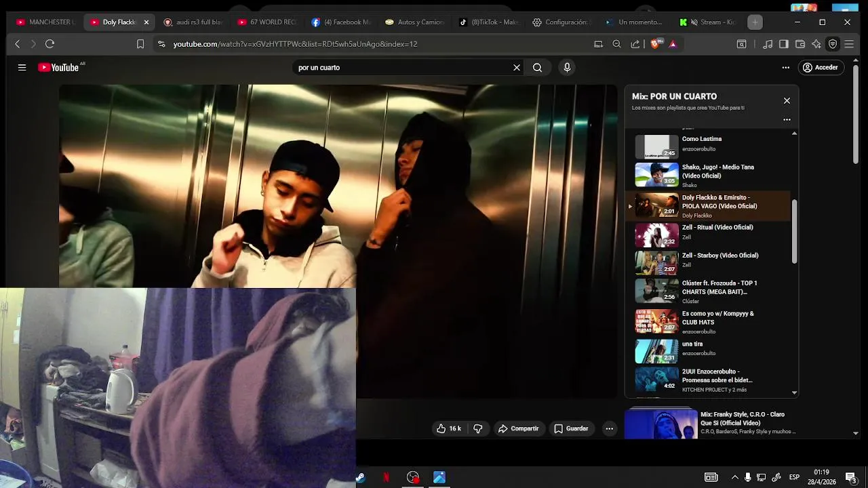The image size is (868, 488).
Task: Switch to the MANCHESTER tab
Action: pos(45,22)
